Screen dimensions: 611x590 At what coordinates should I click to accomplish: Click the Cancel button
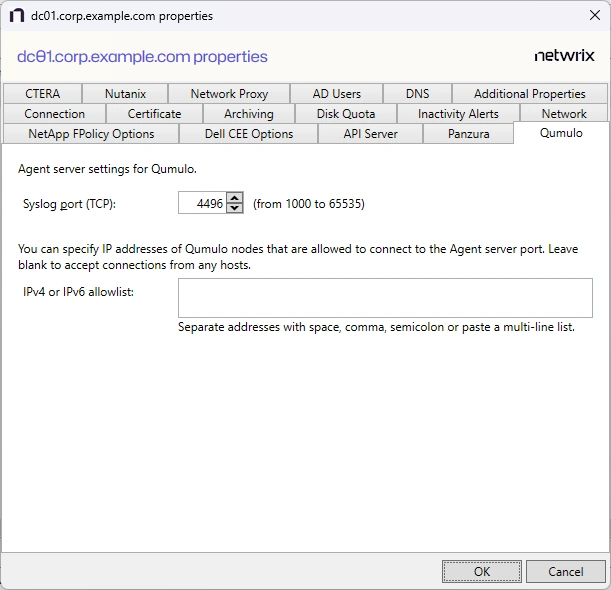[x=565, y=571]
